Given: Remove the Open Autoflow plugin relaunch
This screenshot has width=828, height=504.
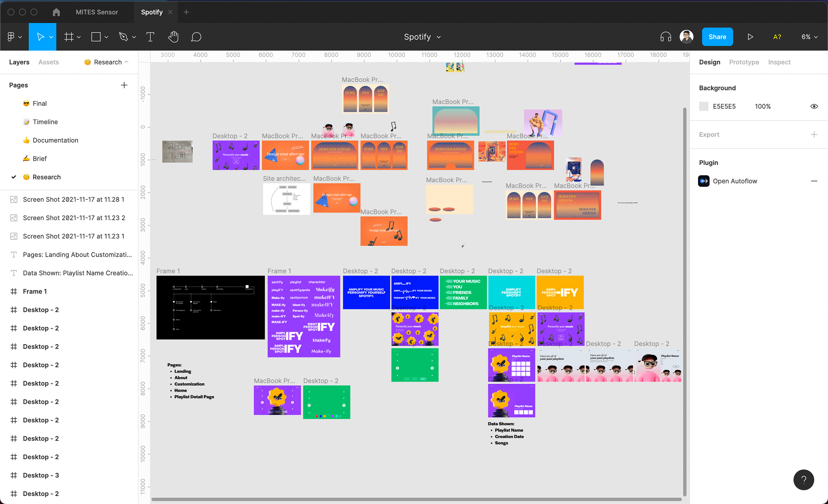Looking at the screenshot, I should 814,181.
